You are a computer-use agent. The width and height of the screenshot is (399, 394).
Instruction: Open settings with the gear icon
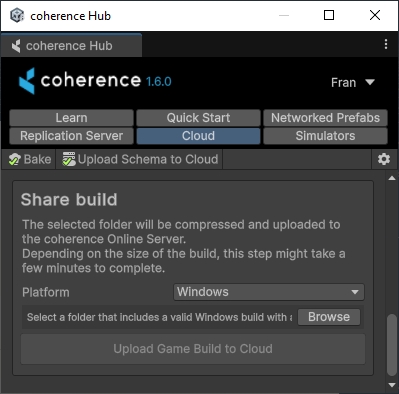point(384,159)
